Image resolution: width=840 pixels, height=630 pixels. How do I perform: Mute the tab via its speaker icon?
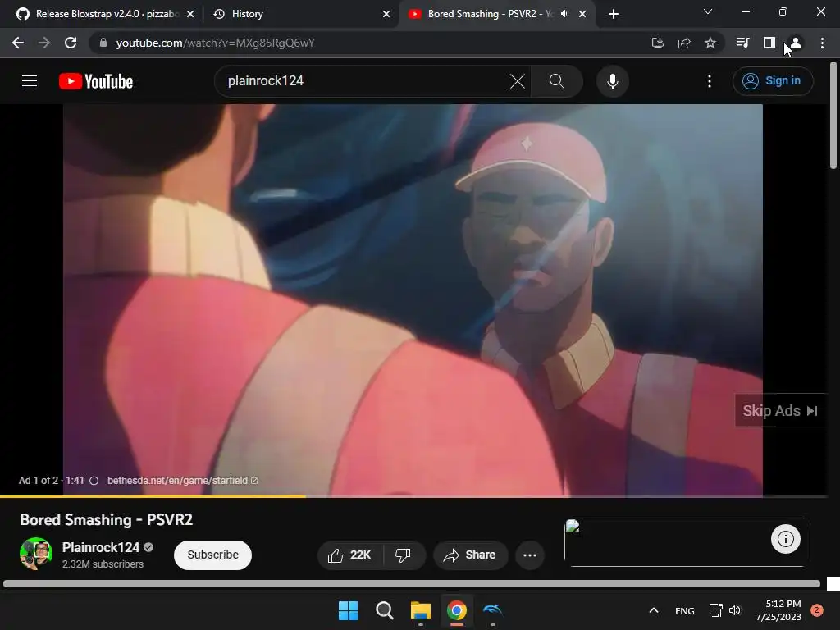click(x=564, y=14)
